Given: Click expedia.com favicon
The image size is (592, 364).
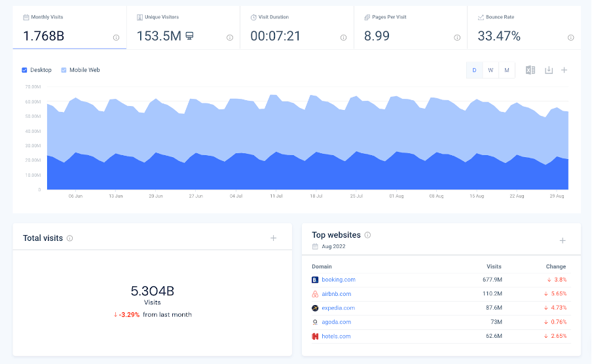Looking at the screenshot, I should [x=315, y=308].
